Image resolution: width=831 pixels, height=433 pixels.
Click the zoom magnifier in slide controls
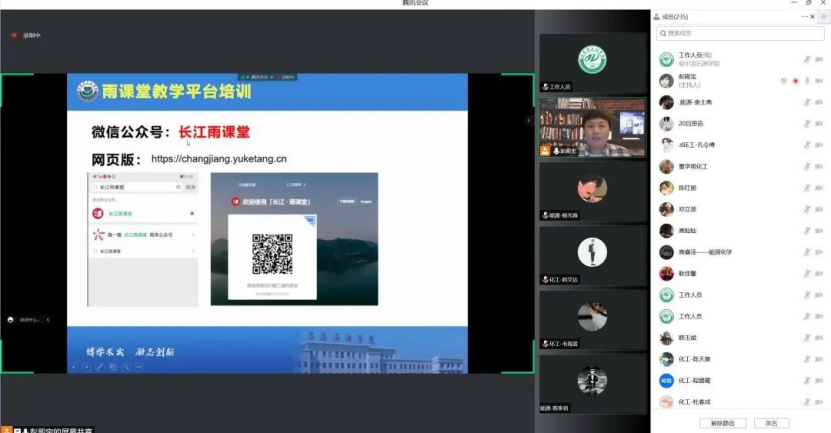coord(126,367)
